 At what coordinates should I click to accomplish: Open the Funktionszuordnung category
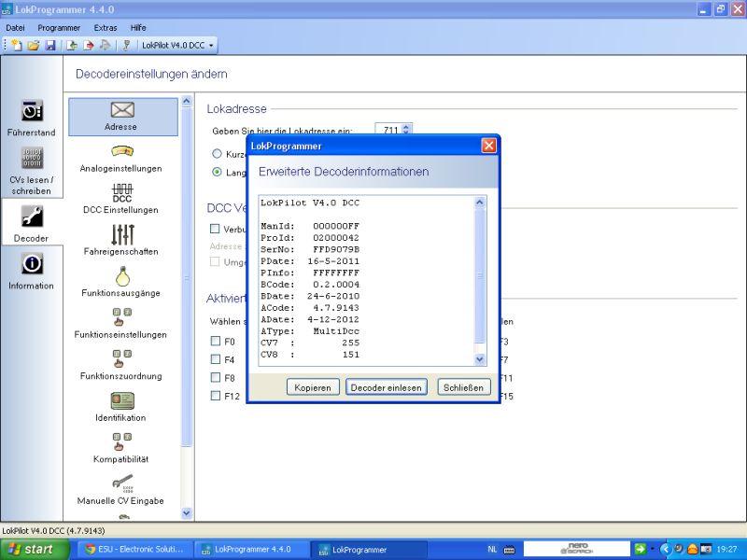(x=121, y=365)
